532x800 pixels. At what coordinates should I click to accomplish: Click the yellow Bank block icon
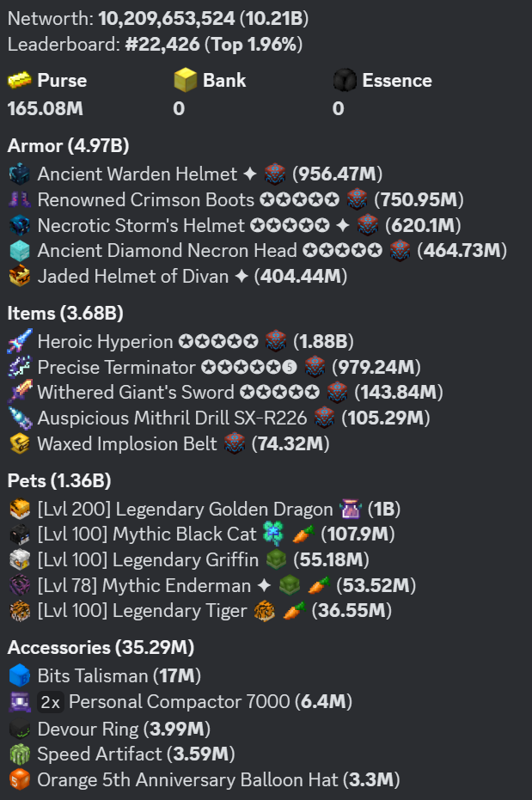coord(185,81)
